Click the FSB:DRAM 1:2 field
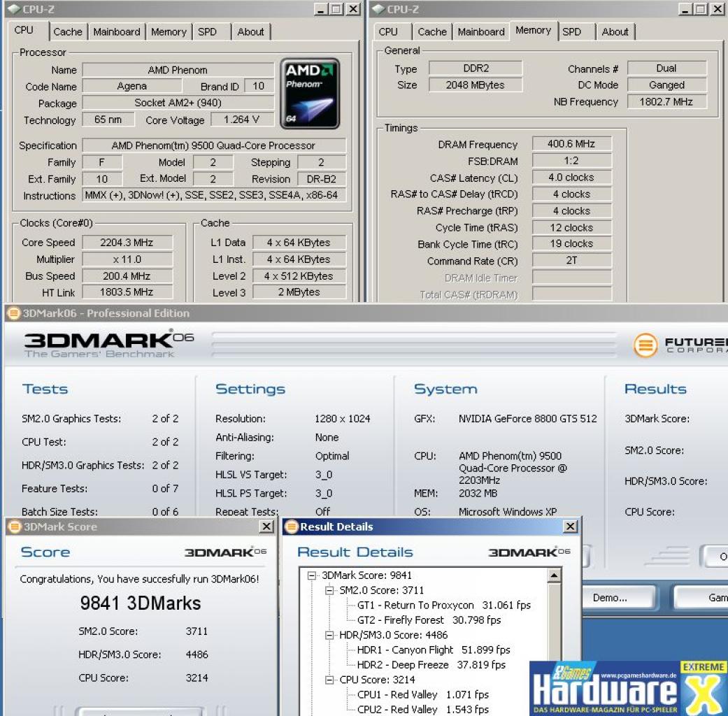 tap(571, 161)
